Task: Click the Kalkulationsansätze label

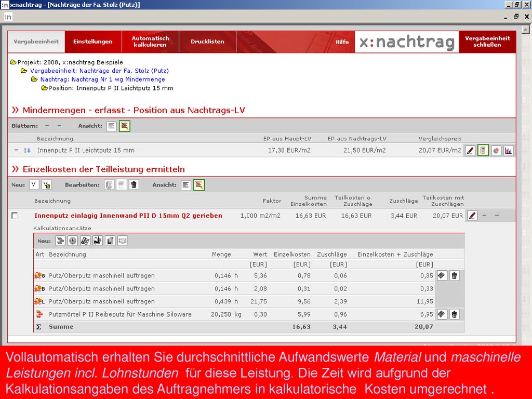Action: tap(62, 229)
